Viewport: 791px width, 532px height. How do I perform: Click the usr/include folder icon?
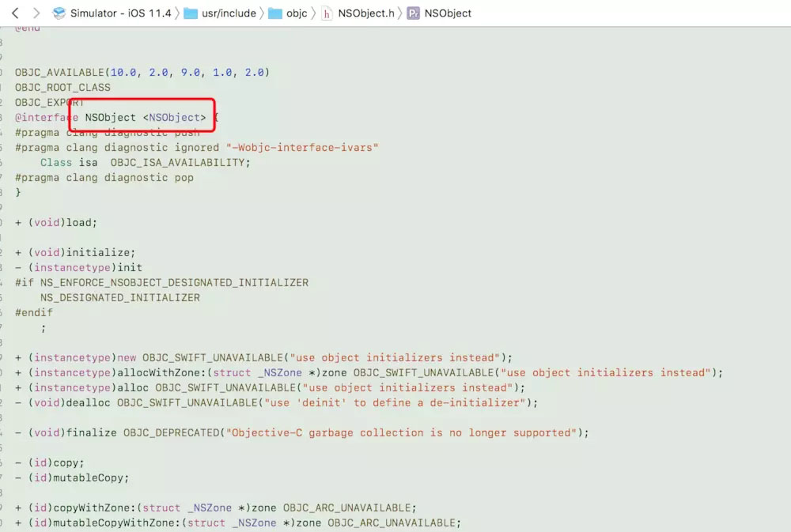point(190,13)
